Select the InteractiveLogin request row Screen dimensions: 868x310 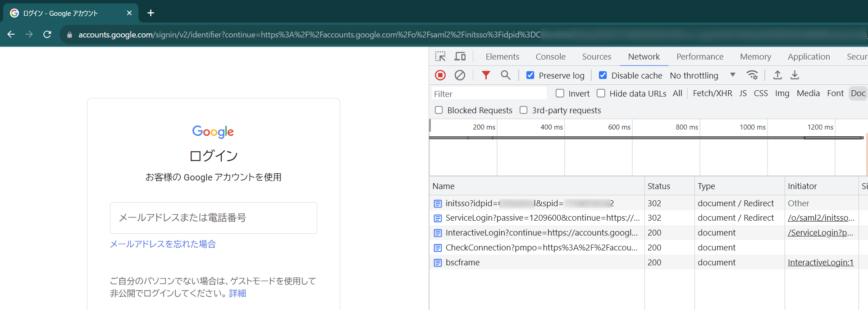coord(649,233)
